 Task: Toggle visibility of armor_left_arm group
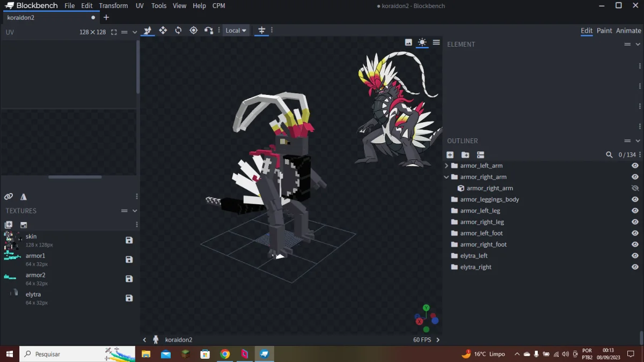point(635,166)
